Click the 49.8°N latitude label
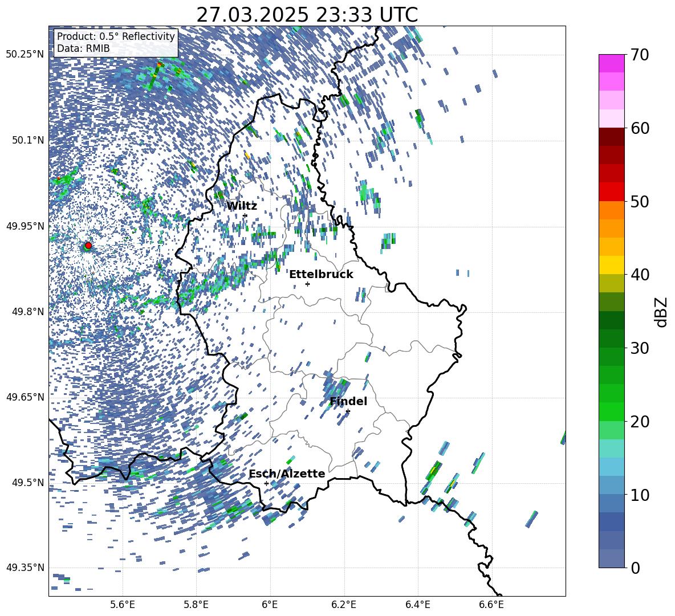The width and height of the screenshot is (675, 616). tap(27, 312)
